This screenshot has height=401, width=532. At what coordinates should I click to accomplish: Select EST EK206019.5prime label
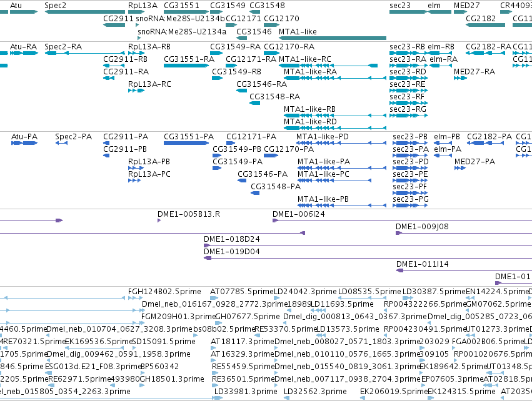[x=394, y=392]
